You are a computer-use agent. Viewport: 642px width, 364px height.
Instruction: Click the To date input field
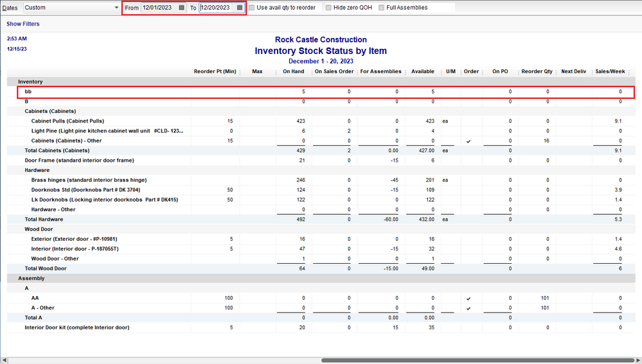point(216,8)
